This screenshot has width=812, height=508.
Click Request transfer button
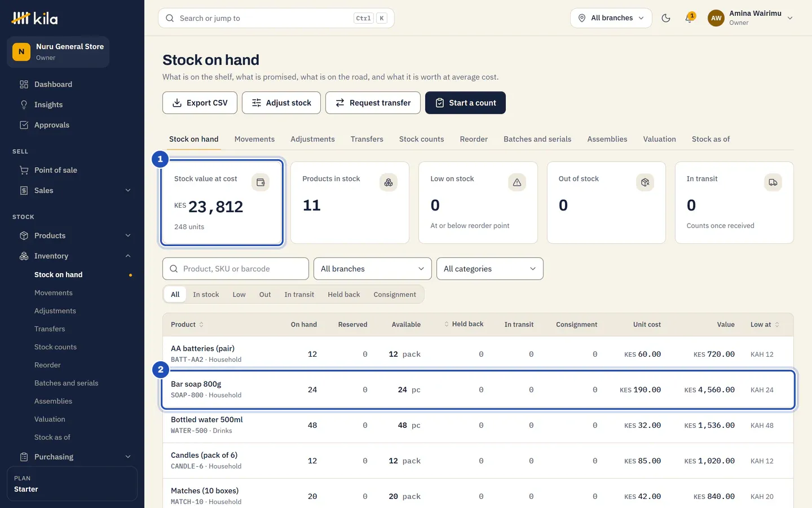[373, 103]
